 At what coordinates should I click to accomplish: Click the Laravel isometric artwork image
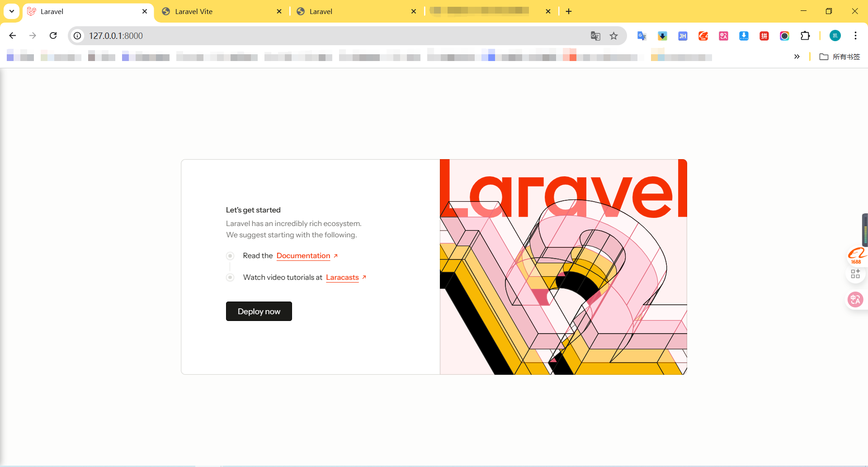563,267
